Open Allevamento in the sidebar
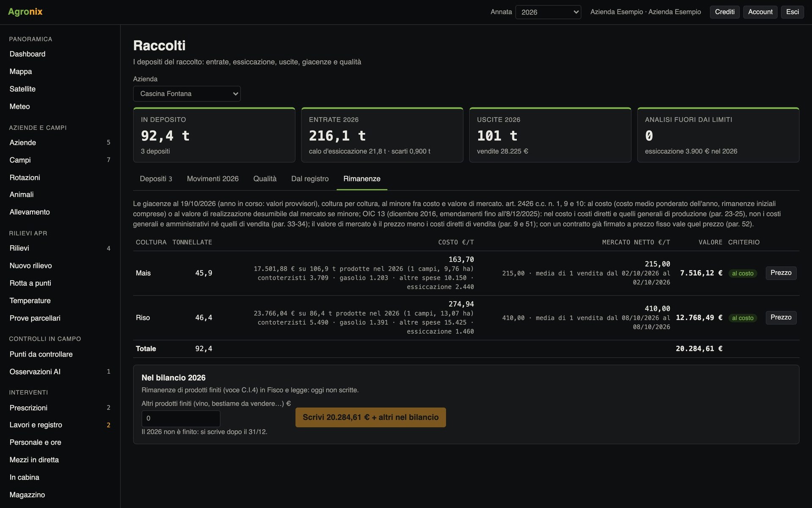 click(60, 212)
